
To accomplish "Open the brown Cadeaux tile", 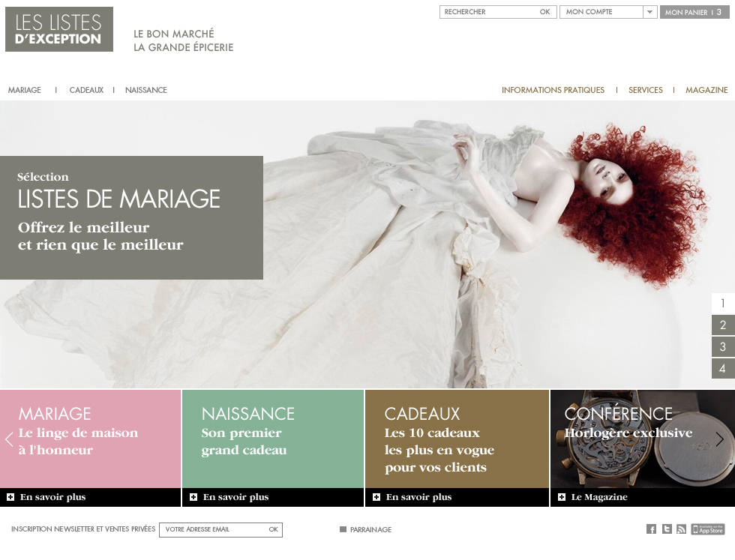I will (x=457, y=439).
